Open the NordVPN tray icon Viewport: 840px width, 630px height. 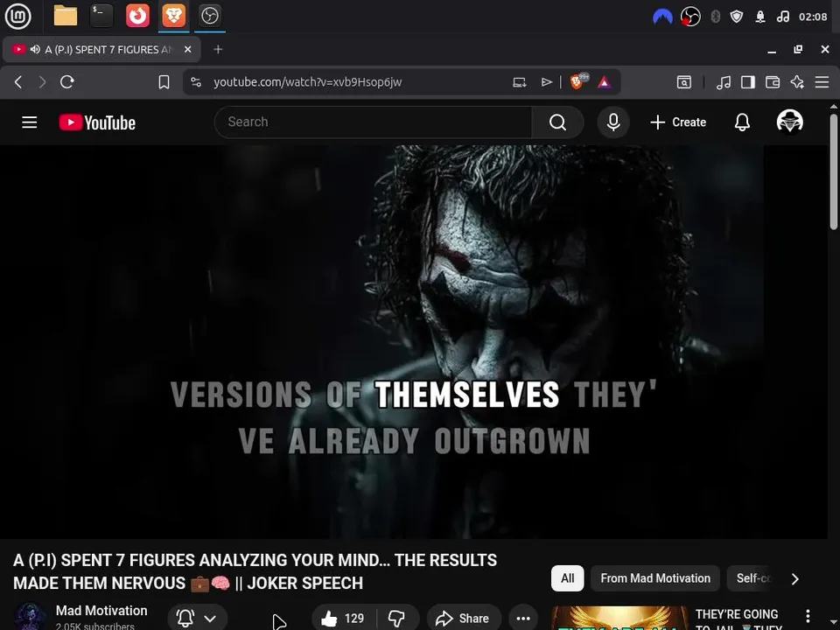662,17
